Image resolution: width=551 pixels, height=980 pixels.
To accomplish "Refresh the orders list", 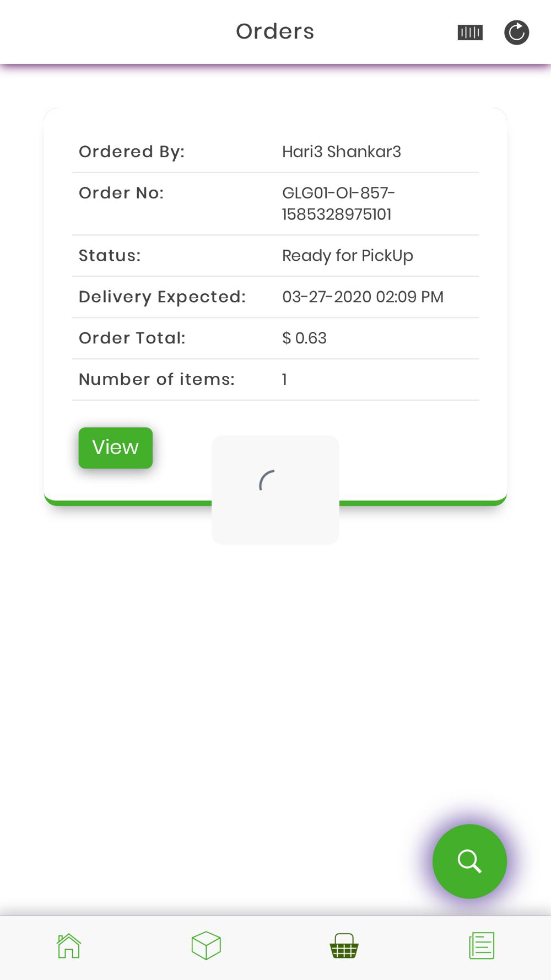I will pos(516,33).
